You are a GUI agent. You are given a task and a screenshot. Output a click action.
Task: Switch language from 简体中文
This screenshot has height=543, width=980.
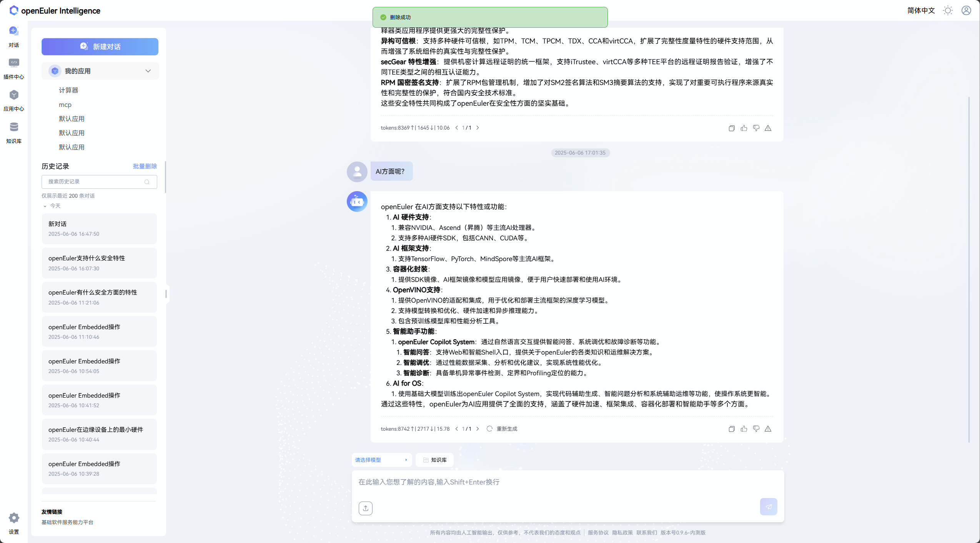(x=921, y=10)
